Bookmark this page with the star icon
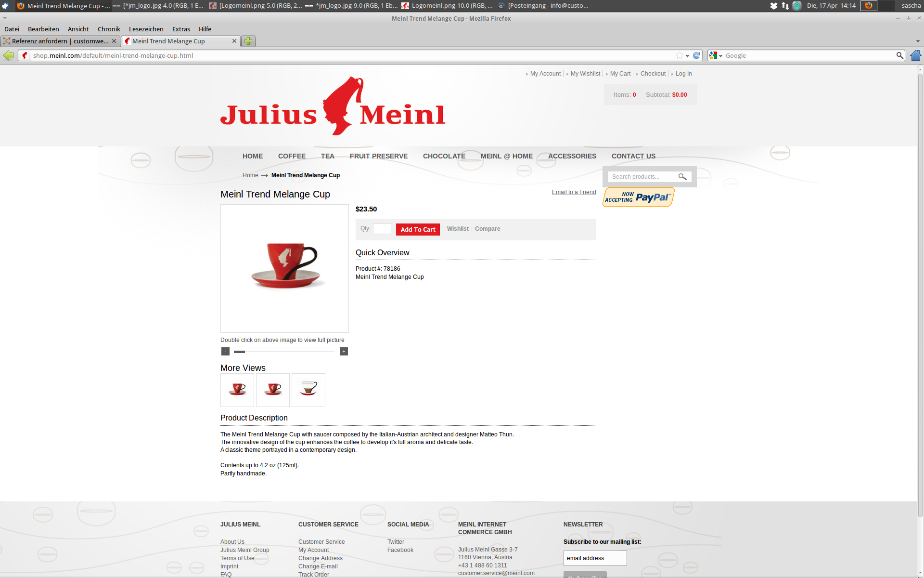Screen dimensions: 924x578 pyautogui.click(x=679, y=55)
